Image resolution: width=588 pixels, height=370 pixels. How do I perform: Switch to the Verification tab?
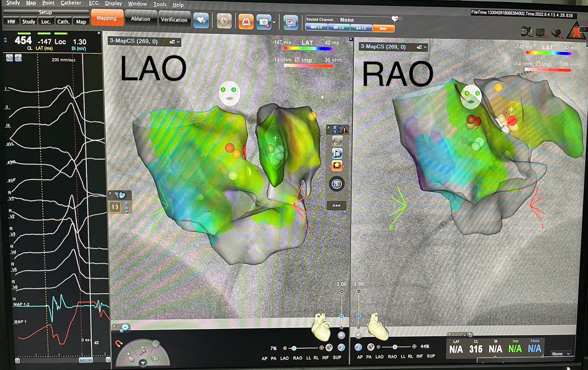(174, 20)
